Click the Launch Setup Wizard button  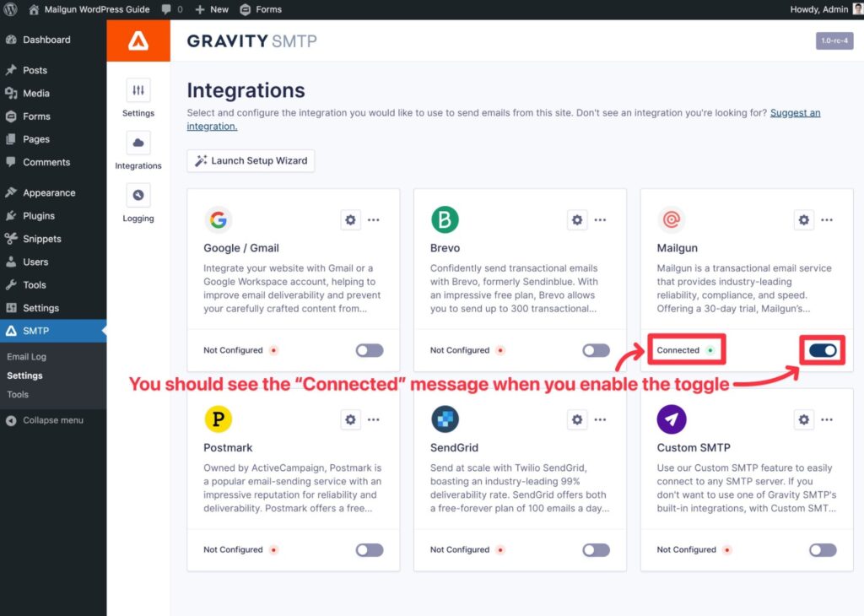coord(250,160)
